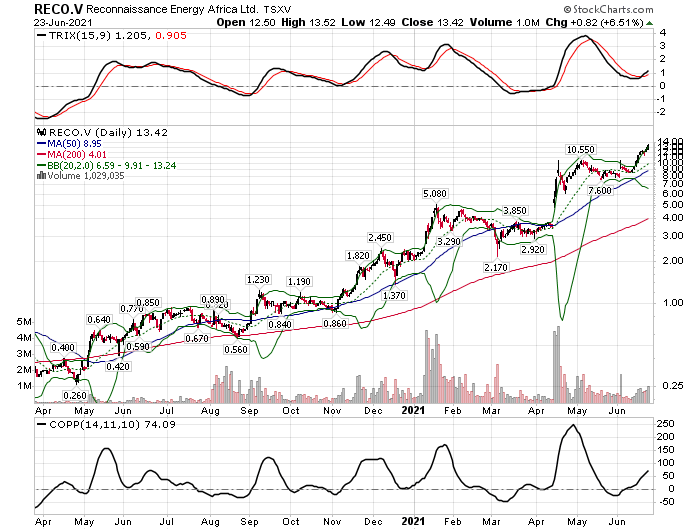Click the bar-chart glyph before Volume 1,029,035

42,176
